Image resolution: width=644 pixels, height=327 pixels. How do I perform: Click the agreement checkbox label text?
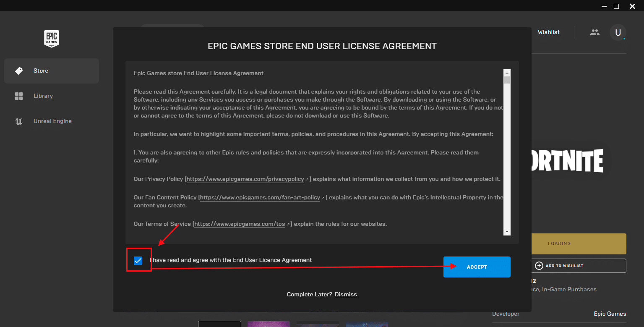tap(231, 260)
